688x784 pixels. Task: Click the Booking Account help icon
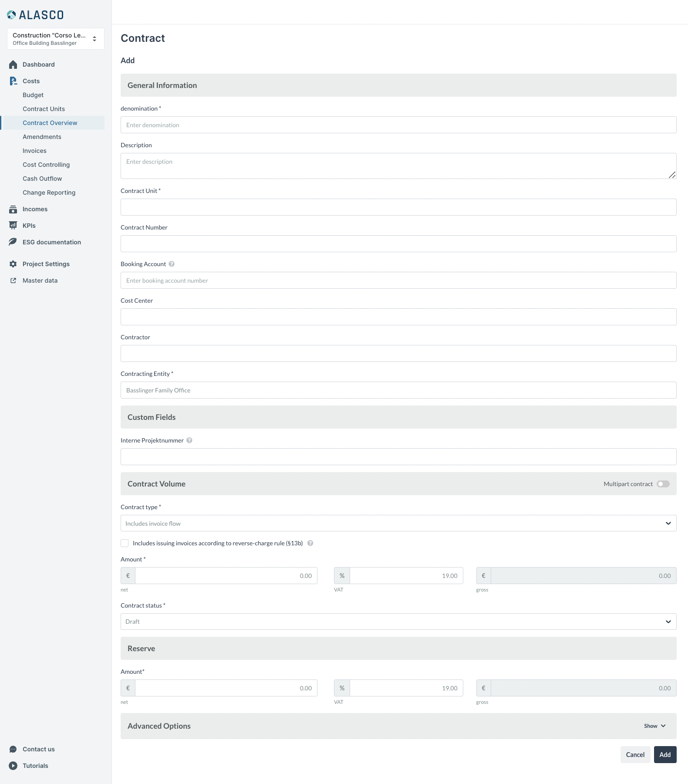[172, 264]
